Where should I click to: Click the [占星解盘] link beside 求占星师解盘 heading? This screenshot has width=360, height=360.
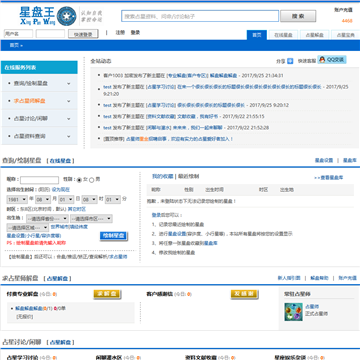point(57,278)
